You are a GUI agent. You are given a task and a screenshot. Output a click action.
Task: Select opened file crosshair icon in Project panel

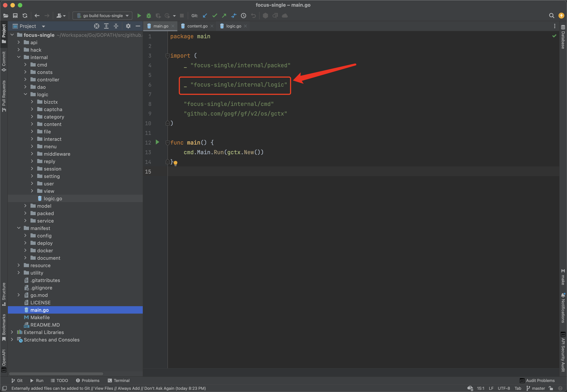(97, 26)
